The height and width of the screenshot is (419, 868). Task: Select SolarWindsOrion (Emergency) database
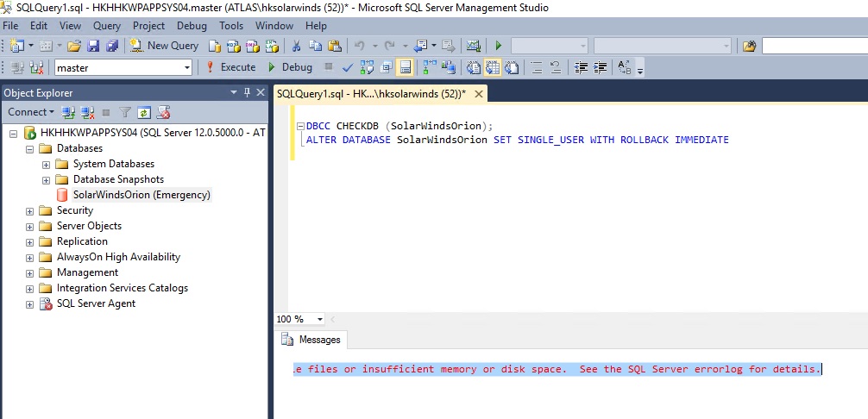click(142, 195)
